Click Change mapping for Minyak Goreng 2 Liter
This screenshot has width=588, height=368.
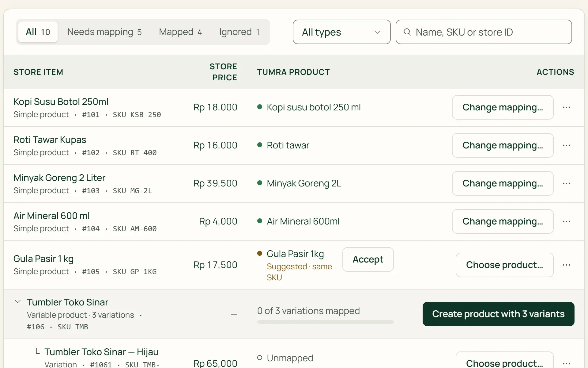(503, 183)
